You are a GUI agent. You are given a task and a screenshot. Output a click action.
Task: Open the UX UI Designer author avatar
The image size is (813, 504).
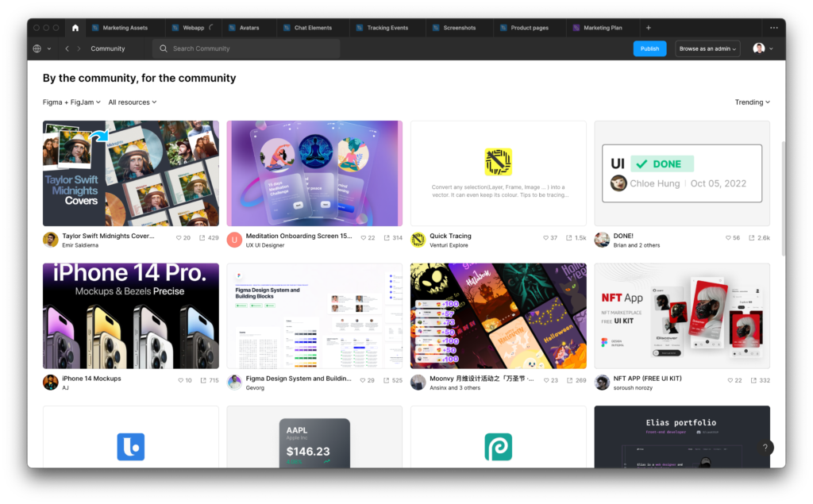234,240
